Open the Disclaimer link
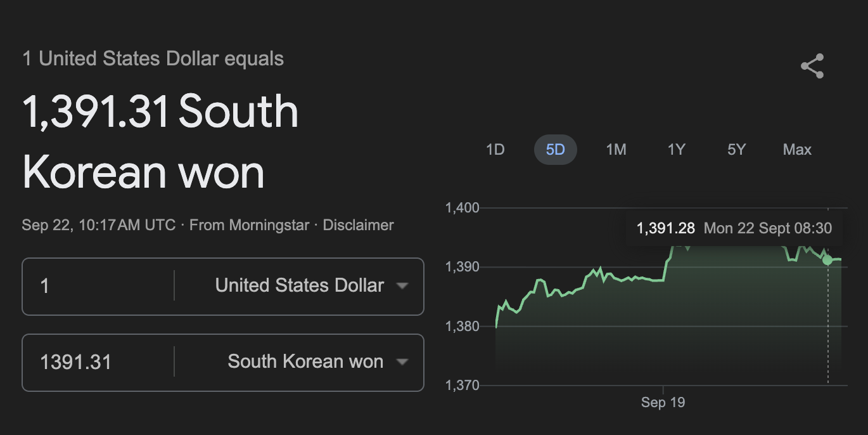 pyautogui.click(x=358, y=225)
